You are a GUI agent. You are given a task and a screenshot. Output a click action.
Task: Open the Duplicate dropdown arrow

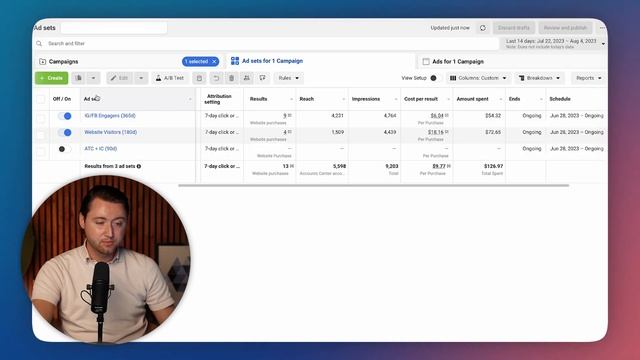click(93, 78)
